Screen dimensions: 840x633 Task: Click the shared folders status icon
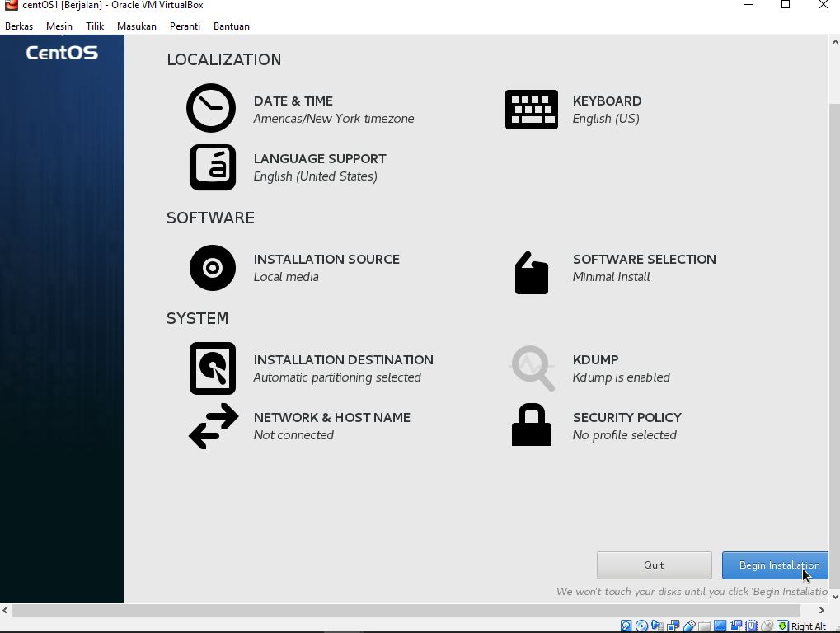(705, 626)
